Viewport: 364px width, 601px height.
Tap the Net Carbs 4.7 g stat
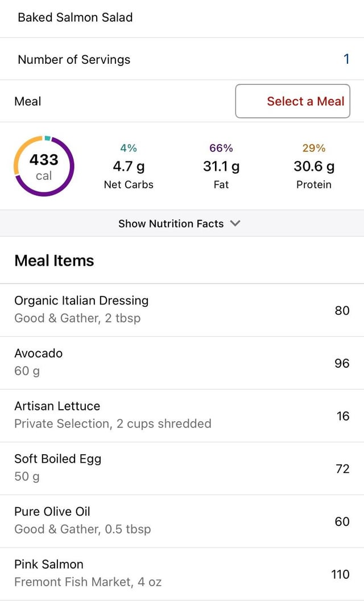[129, 166]
